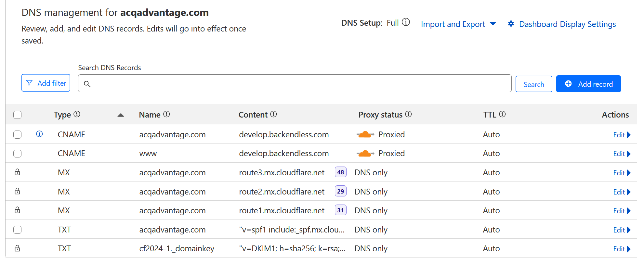Click the route1.mx.cloudflare.net content cell
Image resolution: width=644 pixels, height=263 pixels.
click(x=282, y=210)
